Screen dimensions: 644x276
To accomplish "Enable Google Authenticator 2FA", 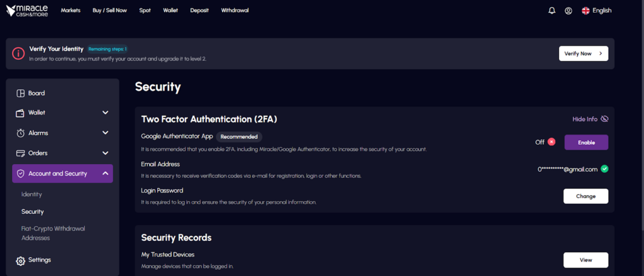I will (x=586, y=142).
